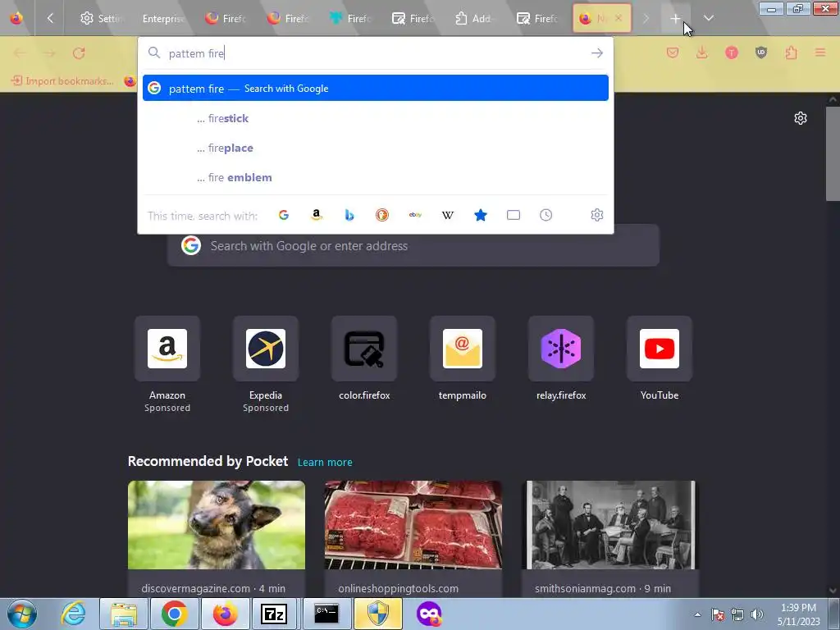Search history using the clock icon

coord(546,215)
